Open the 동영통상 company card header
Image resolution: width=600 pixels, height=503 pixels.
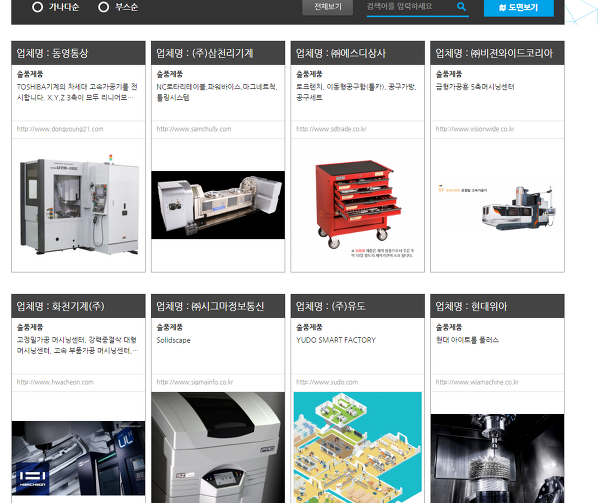tap(78, 53)
